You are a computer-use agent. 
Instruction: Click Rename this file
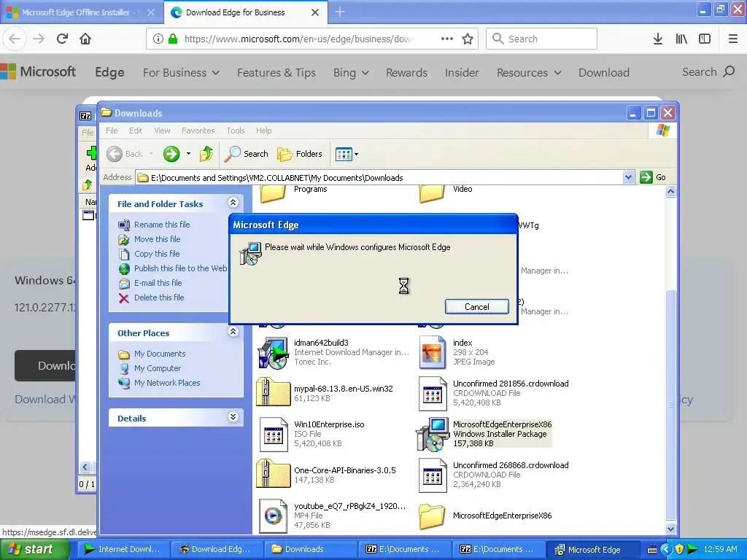click(x=162, y=225)
